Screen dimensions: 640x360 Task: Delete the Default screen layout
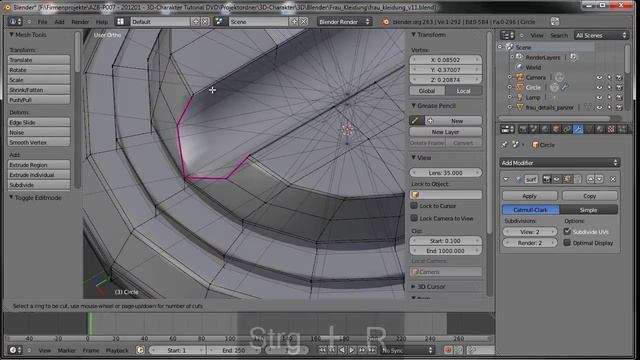tap(205, 22)
